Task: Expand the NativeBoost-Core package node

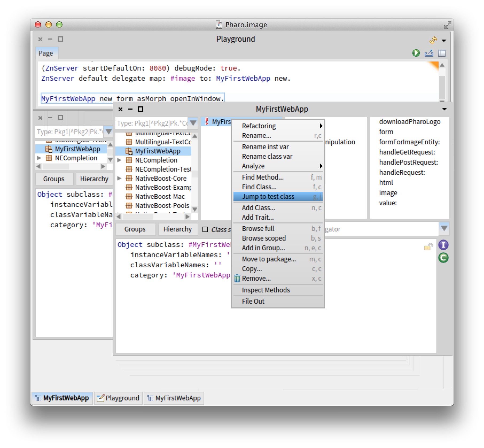Action: [x=119, y=178]
